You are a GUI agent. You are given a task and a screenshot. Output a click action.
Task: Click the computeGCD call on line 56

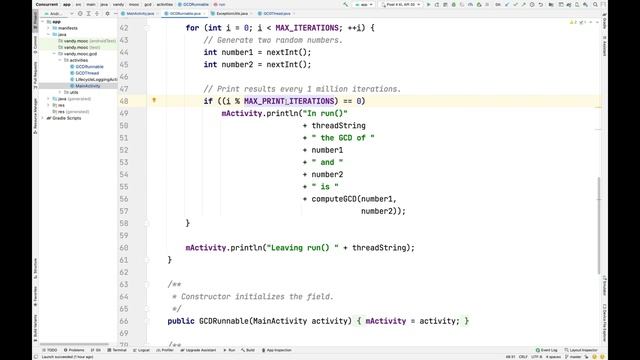[x=334, y=199]
